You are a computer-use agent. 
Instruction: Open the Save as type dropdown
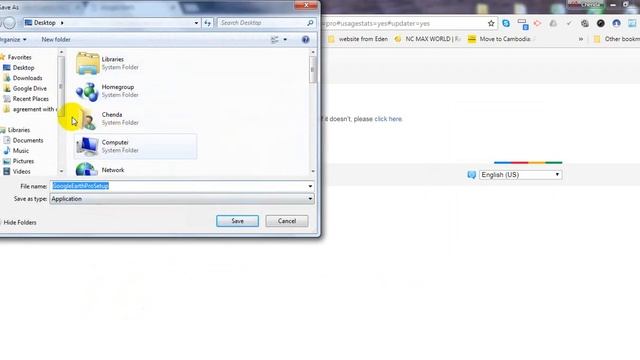[x=310, y=199]
